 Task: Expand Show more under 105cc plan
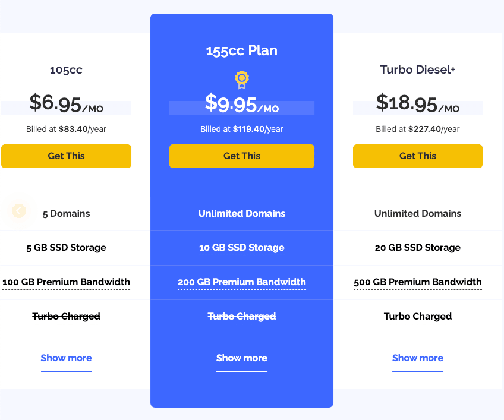66,358
